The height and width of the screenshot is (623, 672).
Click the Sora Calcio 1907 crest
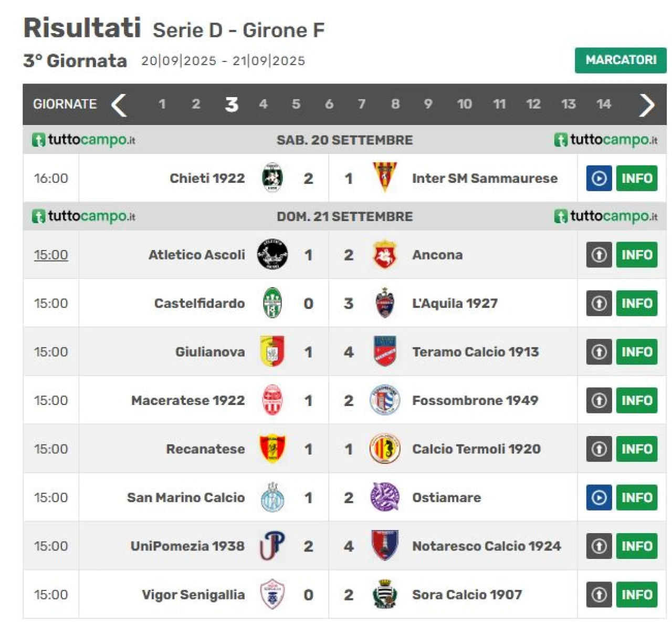(384, 594)
